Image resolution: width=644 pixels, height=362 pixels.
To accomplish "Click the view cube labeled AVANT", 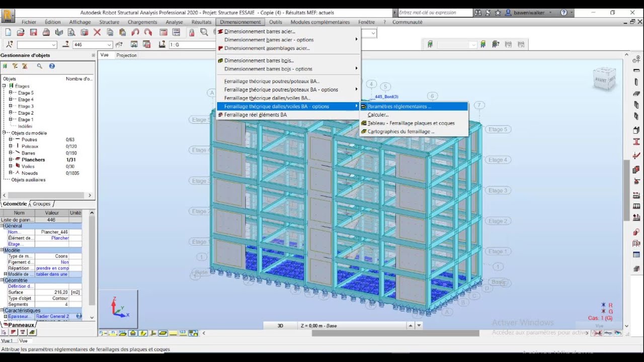I will click(604, 78).
